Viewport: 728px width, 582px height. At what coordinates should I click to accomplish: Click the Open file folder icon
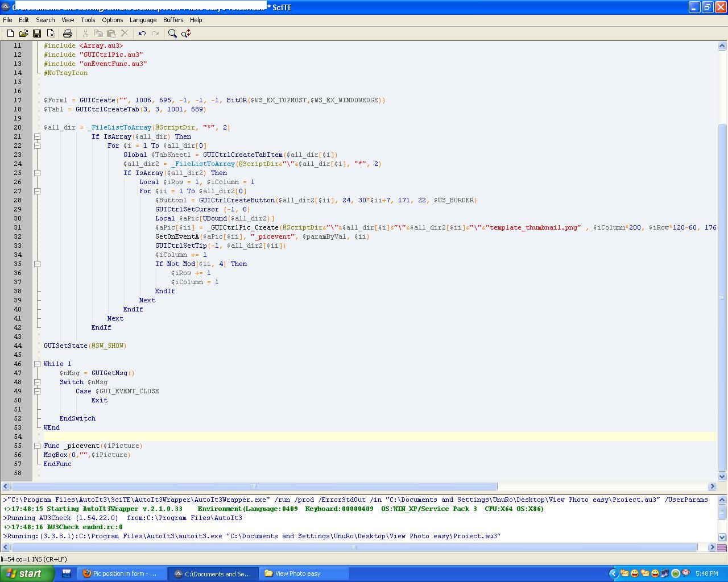(x=23, y=34)
